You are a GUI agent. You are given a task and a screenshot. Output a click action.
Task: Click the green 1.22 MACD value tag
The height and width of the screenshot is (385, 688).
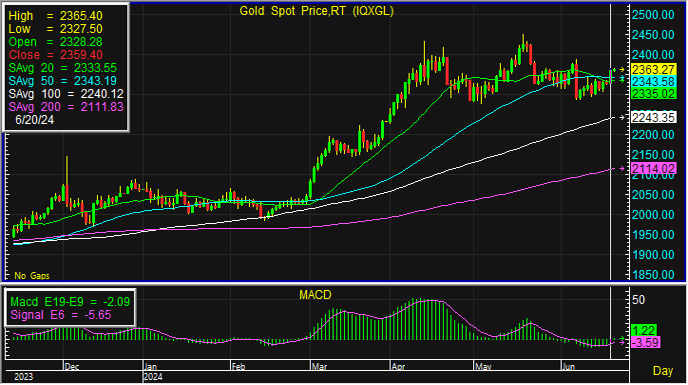644,331
